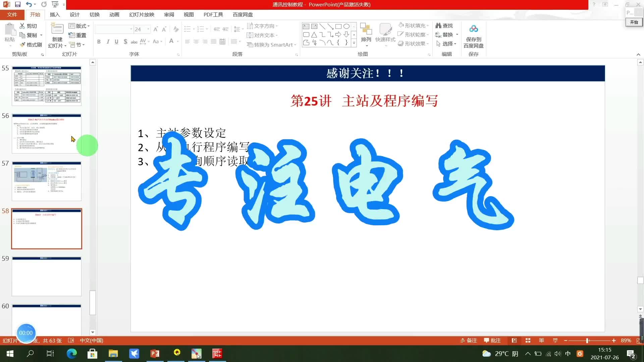Click the font color A swatch
This screenshot has width=644, height=362.
[171, 42]
